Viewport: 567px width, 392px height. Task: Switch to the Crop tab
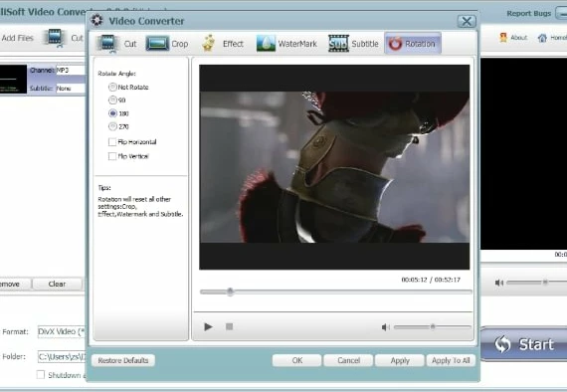(x=167, y=44)
